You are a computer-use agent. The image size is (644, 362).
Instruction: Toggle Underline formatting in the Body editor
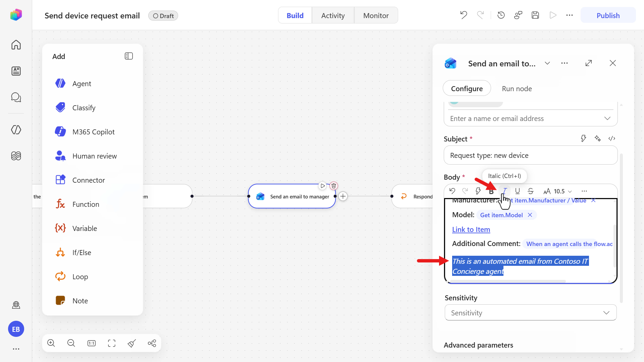pos(518,191)
